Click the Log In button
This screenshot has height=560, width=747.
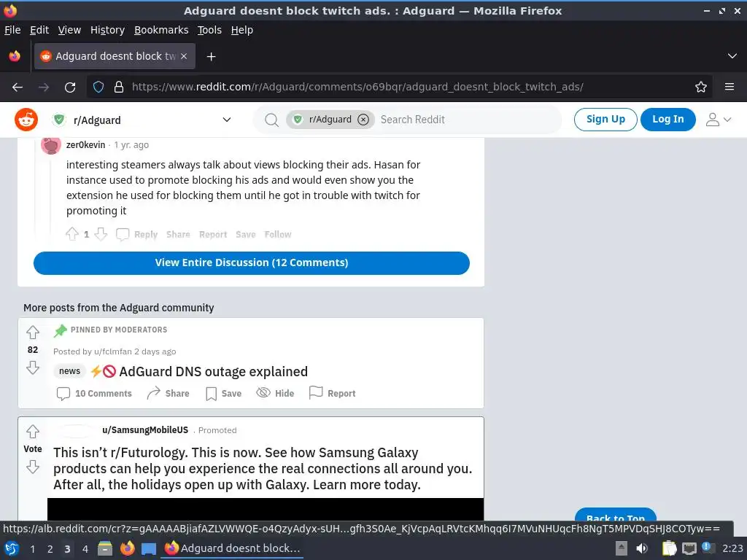(668, 119)
